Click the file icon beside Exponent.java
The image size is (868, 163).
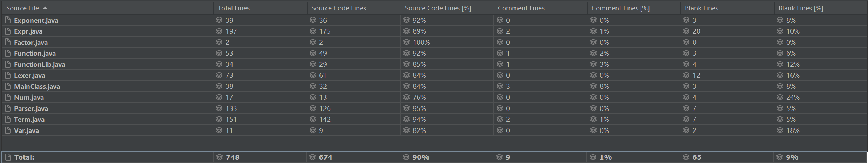(x=8, y=20)
